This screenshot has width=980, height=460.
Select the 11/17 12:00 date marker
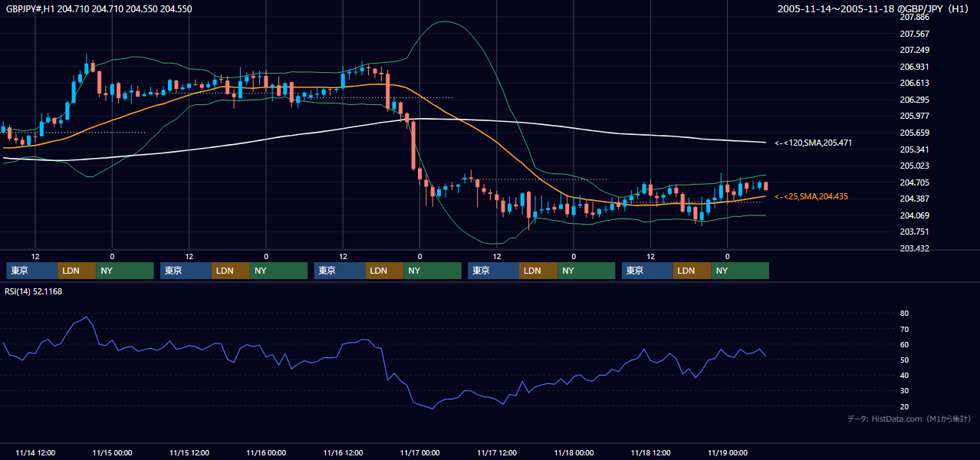[x=497, y=452]
